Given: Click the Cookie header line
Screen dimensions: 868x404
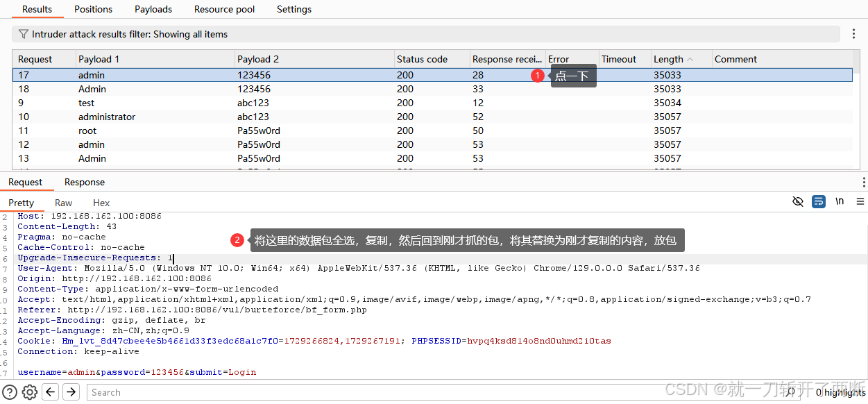Looking at the screenshot, I should [314, 341].
